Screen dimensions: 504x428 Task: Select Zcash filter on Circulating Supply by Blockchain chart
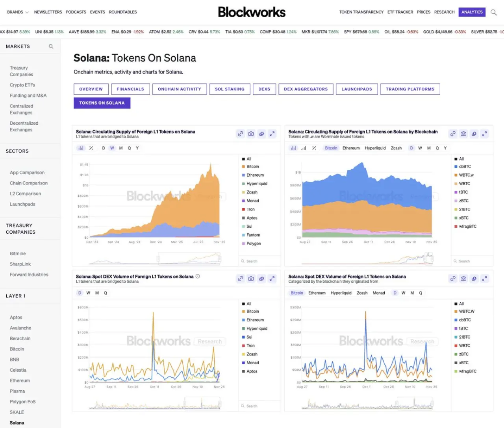point(396,148)
